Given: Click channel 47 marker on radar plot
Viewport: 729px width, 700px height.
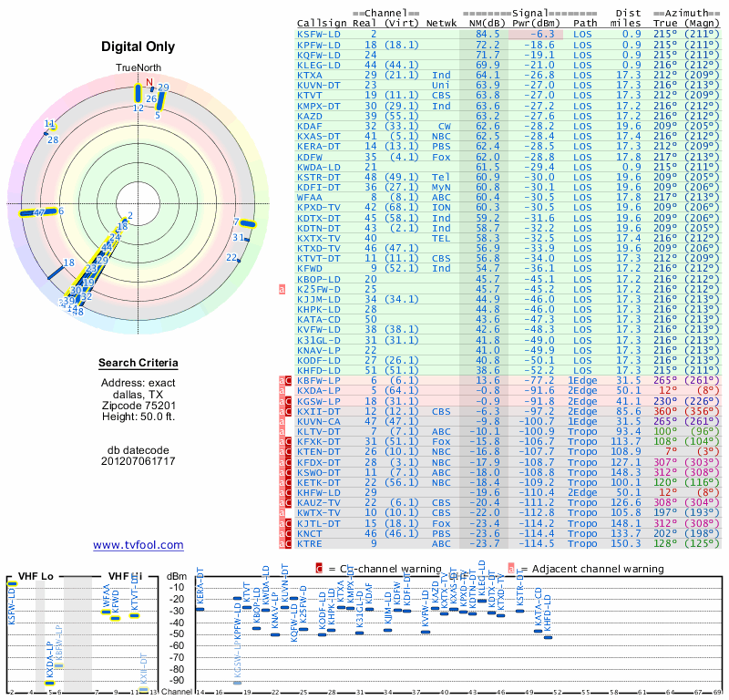Looking at the screenshot, I should pyautogui.click(x=38, y=212).
